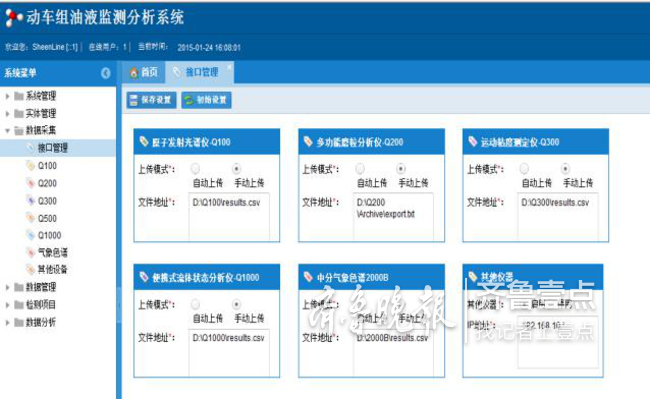Click the tag icon beside Q200 in sidebar

coord(31,183)
